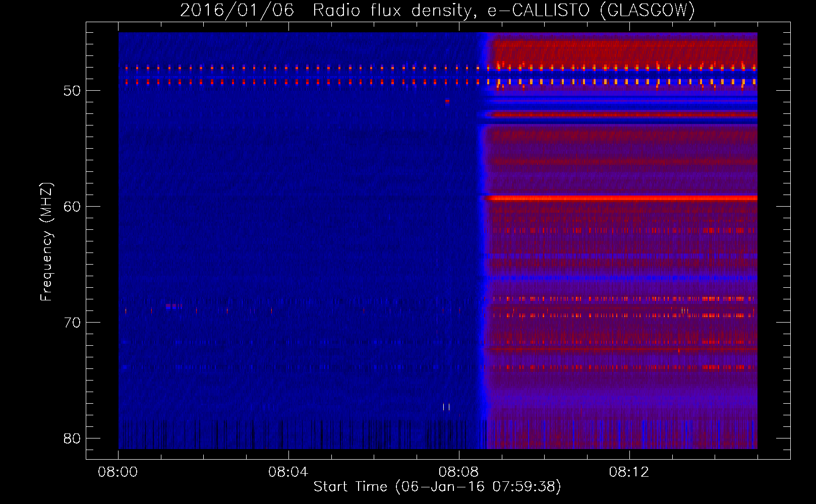
Task: Click the date 2016/01/06 in the title
Action: tap(237, 11)
